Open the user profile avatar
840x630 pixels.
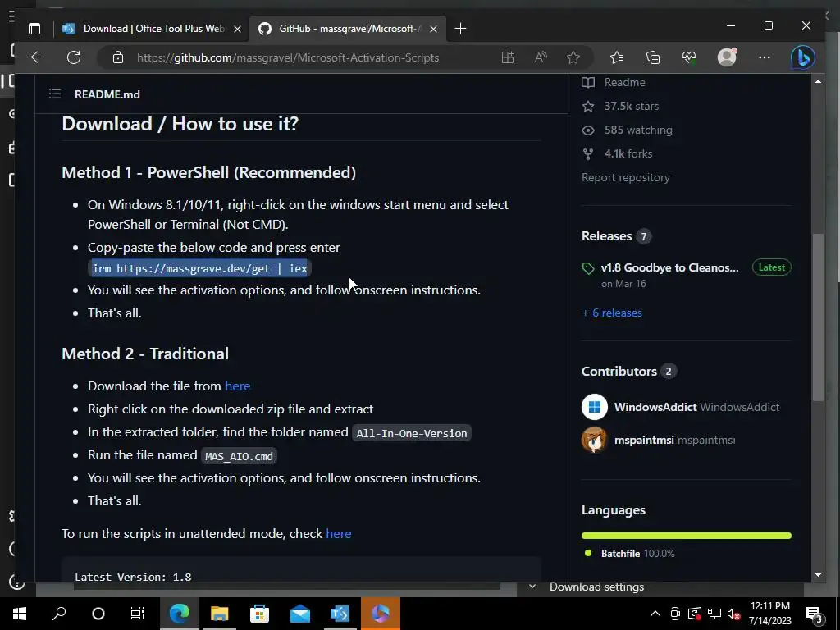click(727, 57)
